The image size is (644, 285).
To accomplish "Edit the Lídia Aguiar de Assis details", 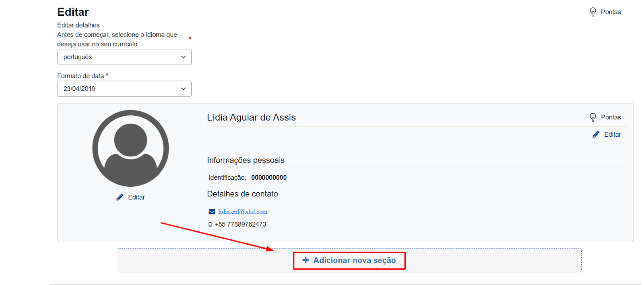I will click(612, 134).
